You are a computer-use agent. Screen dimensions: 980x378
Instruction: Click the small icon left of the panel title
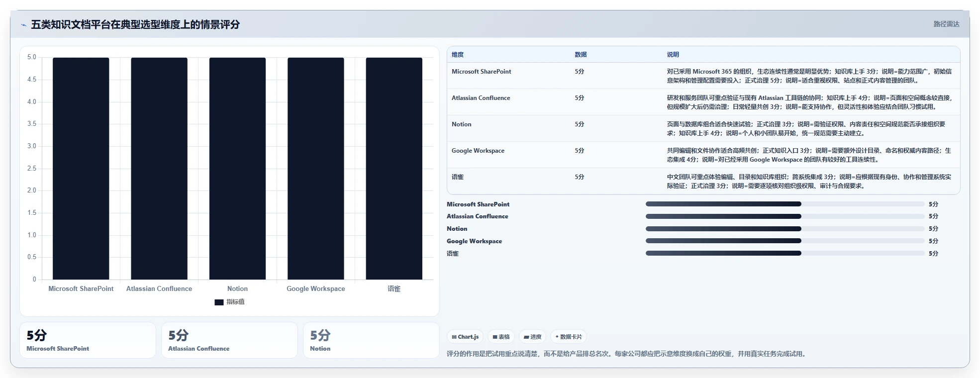pos(23,25)
